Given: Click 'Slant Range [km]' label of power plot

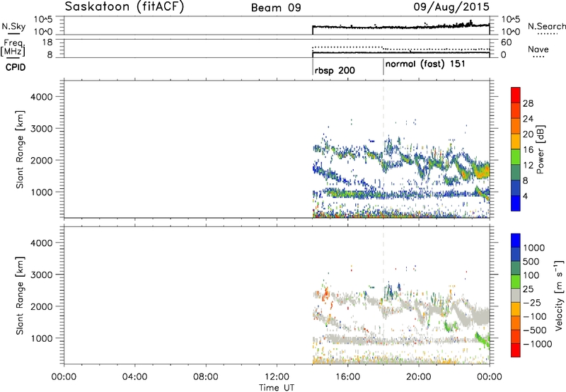Looking at the screenshot, I should point(20,149).
